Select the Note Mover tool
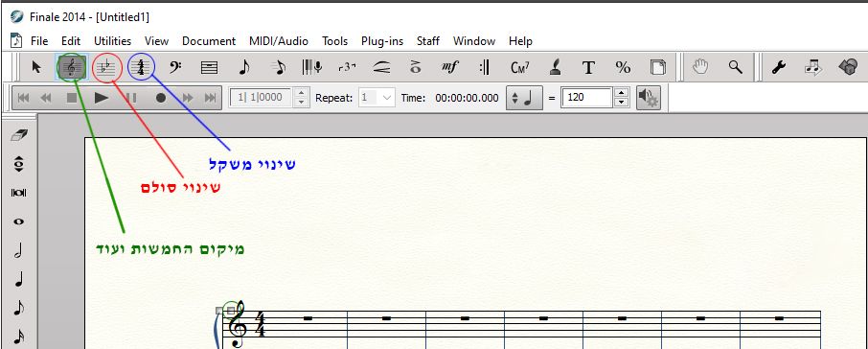Viewport: 868px width, 349px height. click(x=813, y=67)
